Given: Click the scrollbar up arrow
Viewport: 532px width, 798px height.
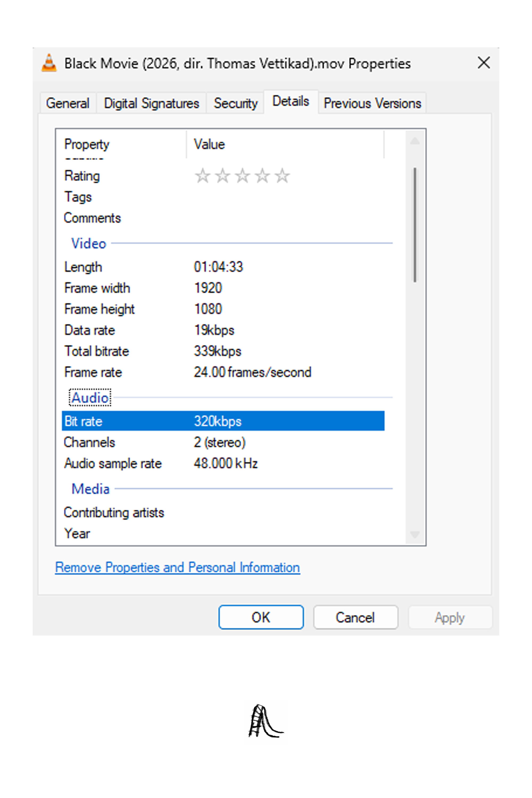Looking at the screenshot, I should (x=415, y=141).
